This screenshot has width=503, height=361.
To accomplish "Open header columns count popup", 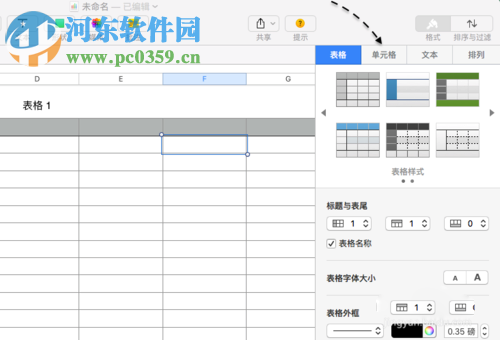I will (349, 224).
